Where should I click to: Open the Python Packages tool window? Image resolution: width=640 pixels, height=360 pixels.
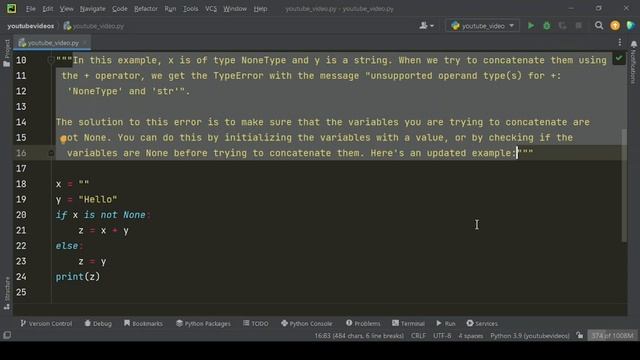tap(203, 323)
